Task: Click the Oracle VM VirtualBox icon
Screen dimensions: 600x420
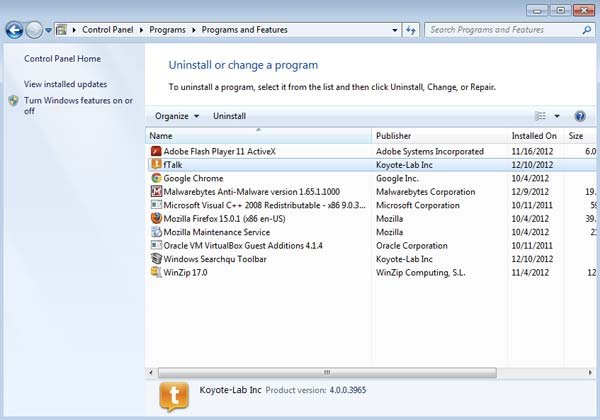Action: click(x=156, y=245)
